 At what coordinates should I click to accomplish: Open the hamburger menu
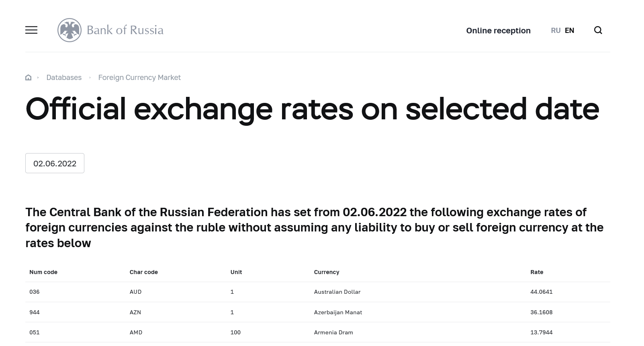31,30
